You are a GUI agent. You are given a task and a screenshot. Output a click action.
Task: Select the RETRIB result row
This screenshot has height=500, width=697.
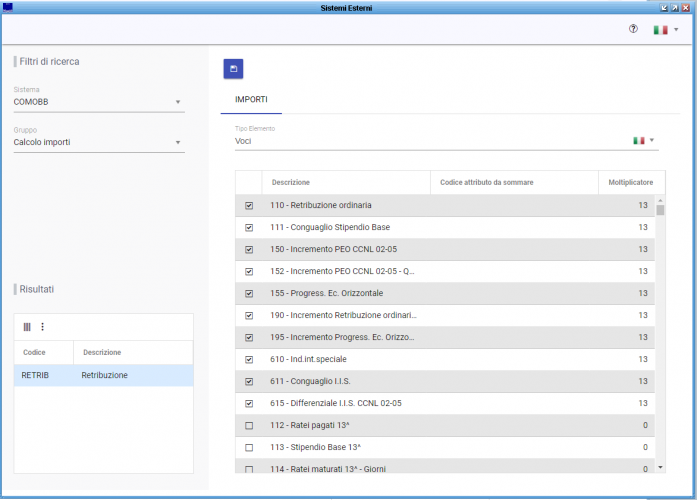click(104, 375)
